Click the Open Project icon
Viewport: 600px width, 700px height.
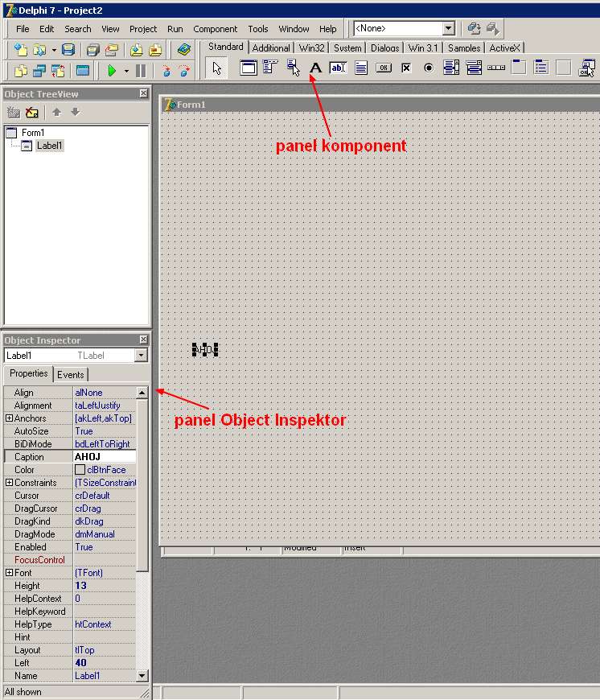(112, 49)
